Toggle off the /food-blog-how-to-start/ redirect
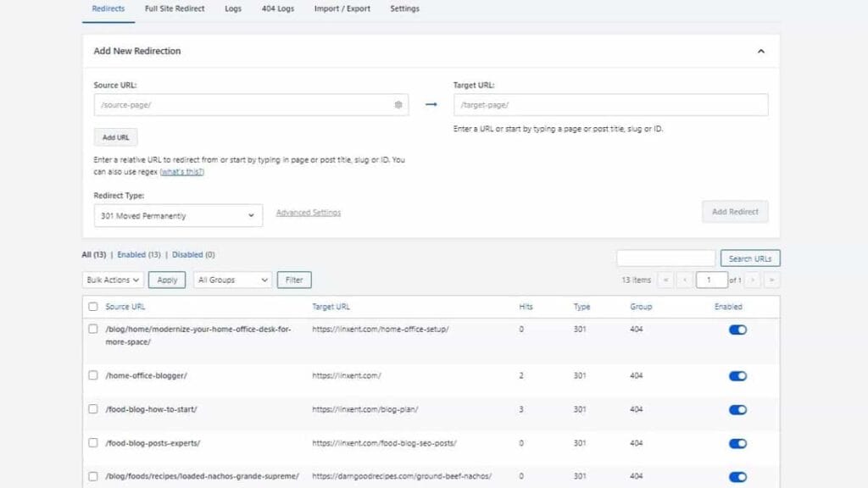The width and height of the screenshot is (868, 488). pyautogui.click(x=737, y=409)
